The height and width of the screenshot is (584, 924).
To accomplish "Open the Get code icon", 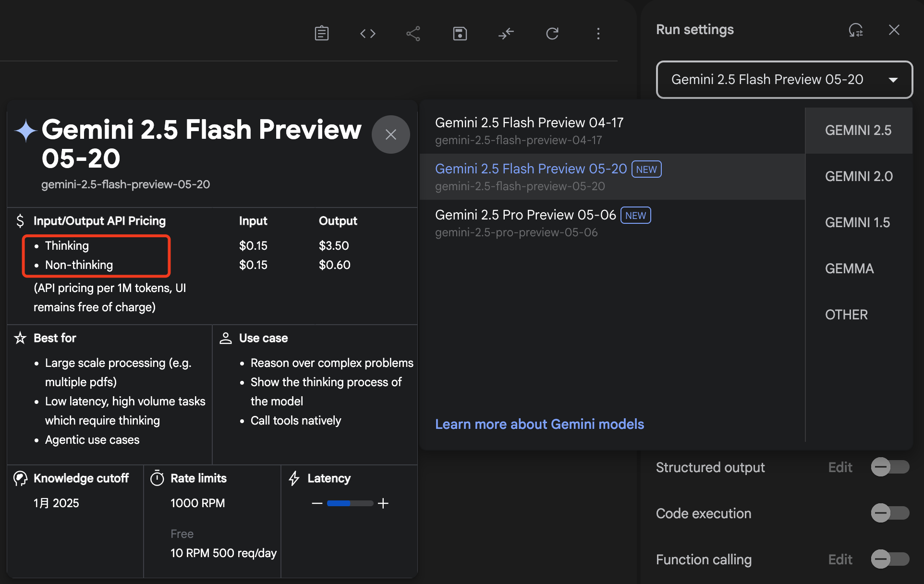I will pos(367,34).
